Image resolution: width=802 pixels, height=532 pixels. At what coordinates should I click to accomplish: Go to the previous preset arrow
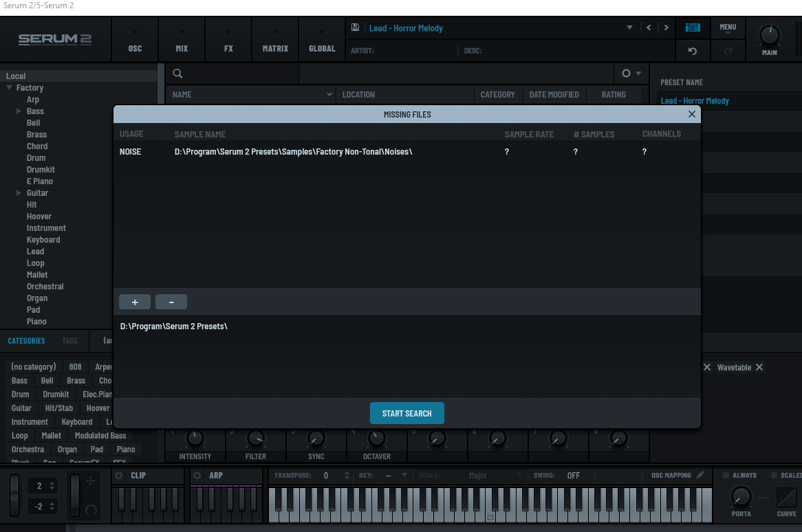[x=649, y=27]
